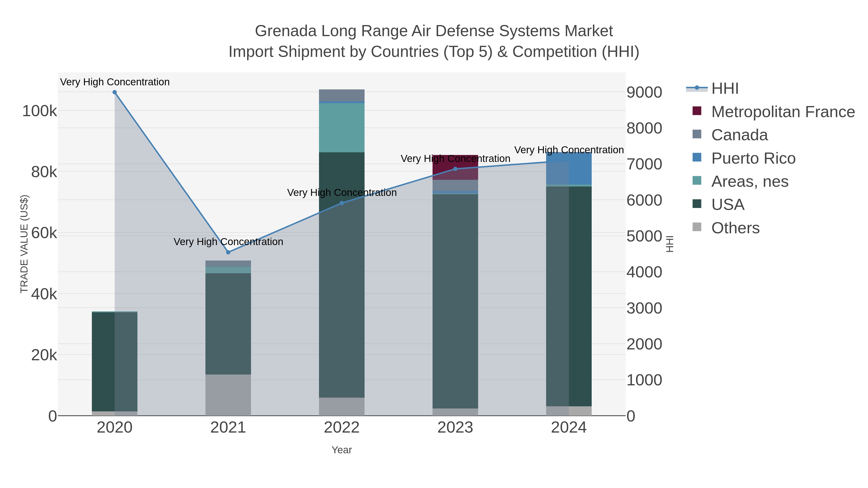Click the Year axis title
This screenshot has height=488, width=868.
342,450
